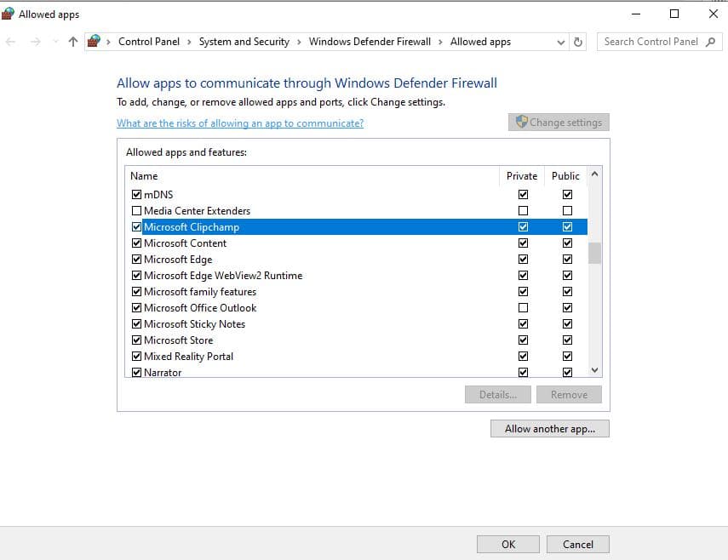Click the firewall icon in the address bar
Image resolution: width=728 pixels, height=560 pixels.
click(x=94, y=42)
